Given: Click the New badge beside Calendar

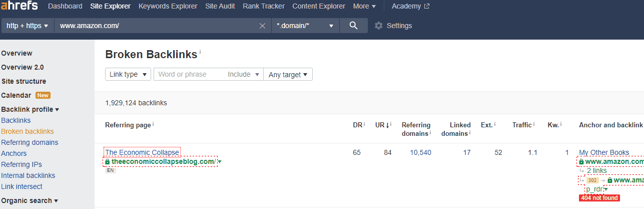Looking at the screenshot, I should [x=43, y=95].
